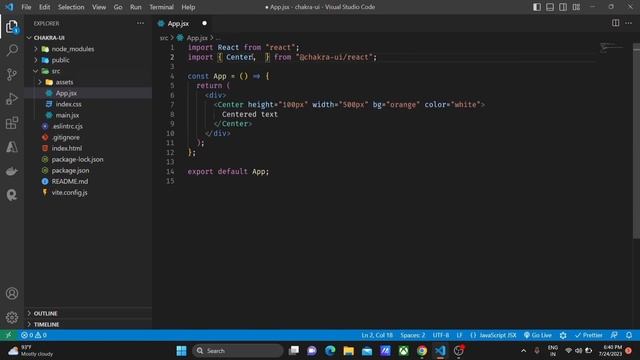Open the Extensions view
The height and width of the screenshot is (360, 640).
click(12, 123)
